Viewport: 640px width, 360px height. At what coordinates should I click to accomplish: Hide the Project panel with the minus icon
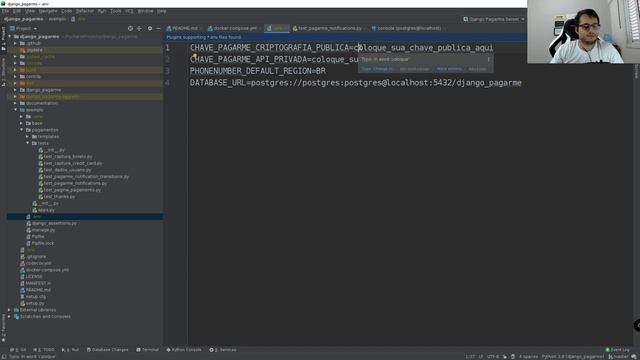pyautogui.click(x=158, y=29)
